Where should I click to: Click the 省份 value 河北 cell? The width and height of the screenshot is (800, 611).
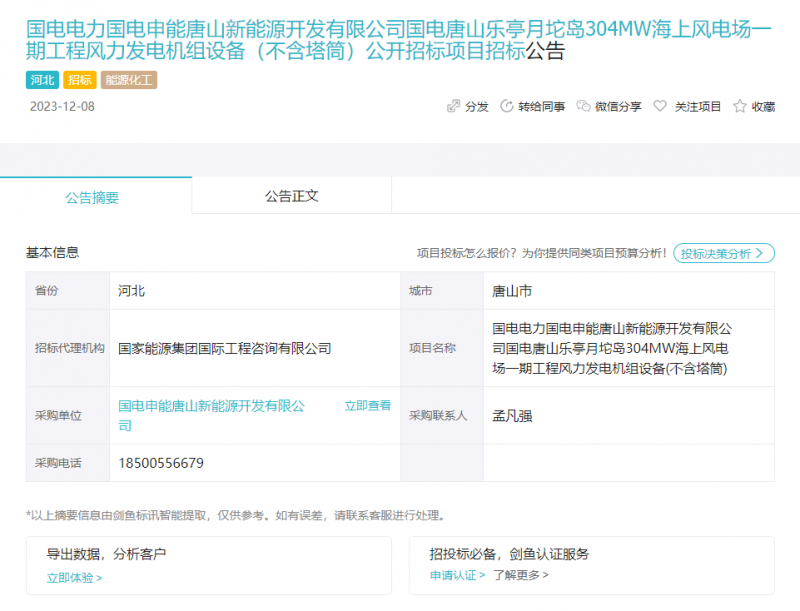(x=255, y=291)
